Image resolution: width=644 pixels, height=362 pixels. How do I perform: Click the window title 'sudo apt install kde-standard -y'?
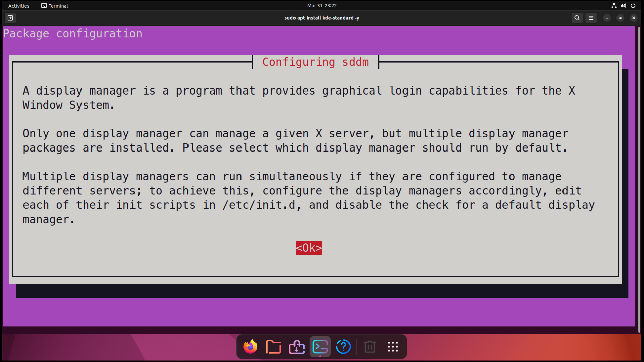click(x=322, y=18)
